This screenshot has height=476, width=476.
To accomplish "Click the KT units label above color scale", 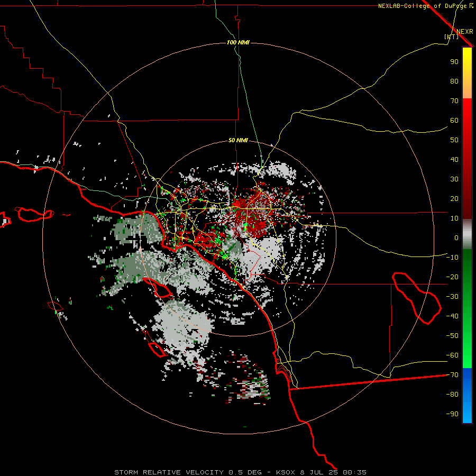I will point(452,36).
